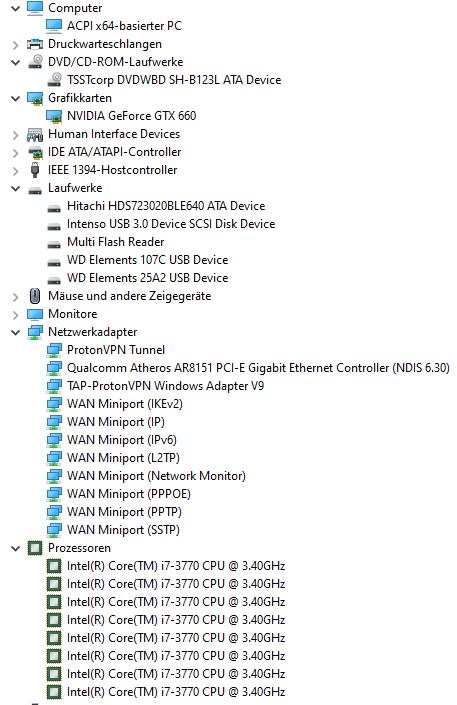Select WAN Miniport (IKEv2) entry
This screenshot has height=705, width=457.
pyautogui.click(x=125, y=404)
